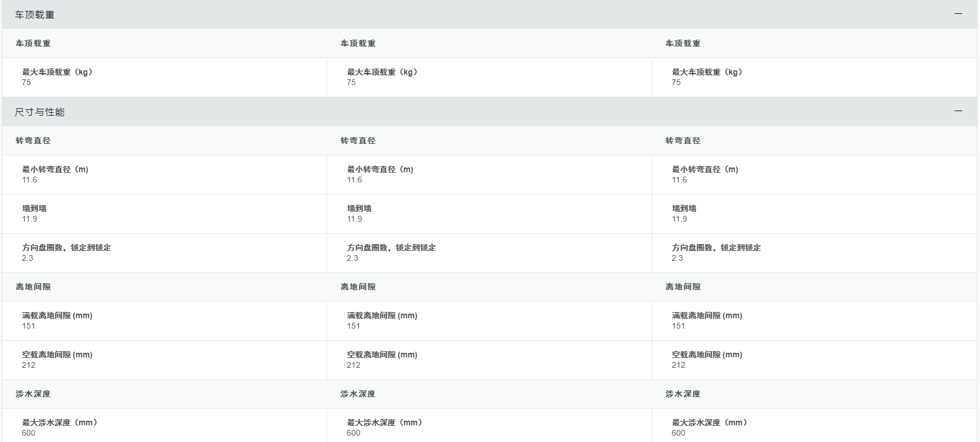Click 墙到墙 label in the middle column

[x=359, y=208]
